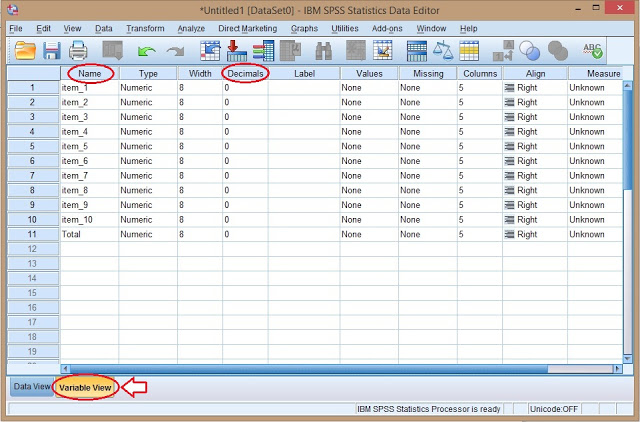
Task: Open the Help menu
Action: point(468,29)
